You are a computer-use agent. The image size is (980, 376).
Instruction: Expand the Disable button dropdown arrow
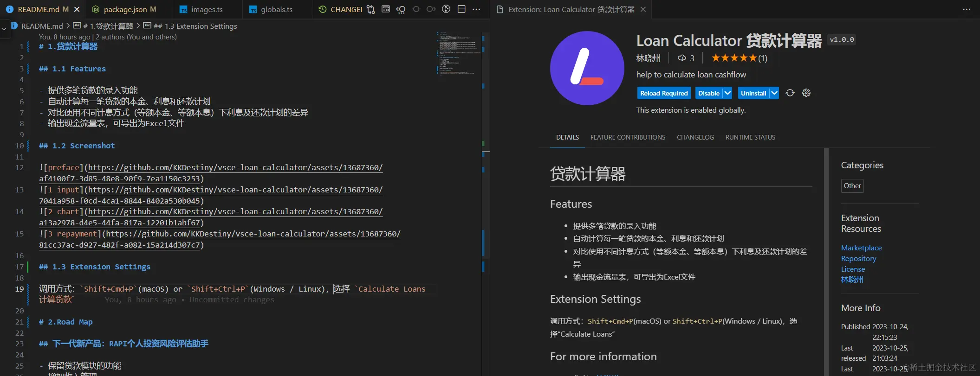pyautogui.click(x=727, y=93)
